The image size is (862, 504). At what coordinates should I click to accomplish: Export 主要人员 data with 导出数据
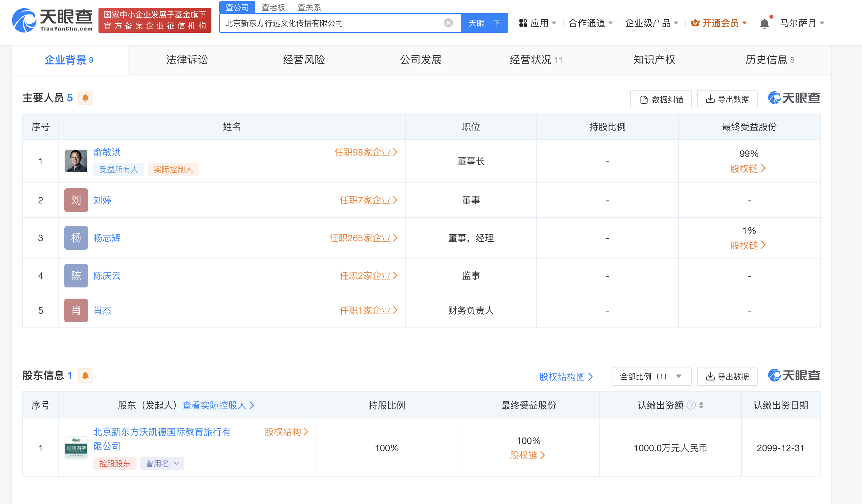[727, 99]
